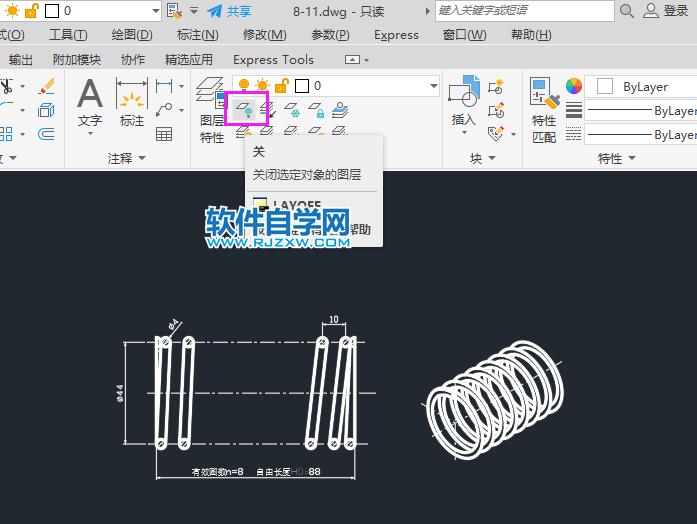Click the magnifier search icon
Image resolution: width=697 pixels, height=524 pixels.
pos(627,11)
